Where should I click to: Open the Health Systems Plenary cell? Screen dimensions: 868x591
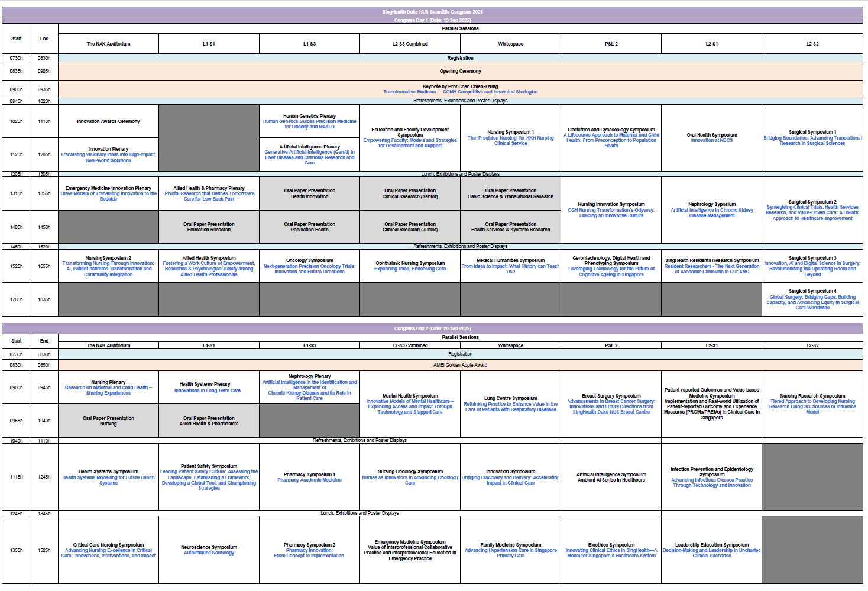[x=209, y=387]
